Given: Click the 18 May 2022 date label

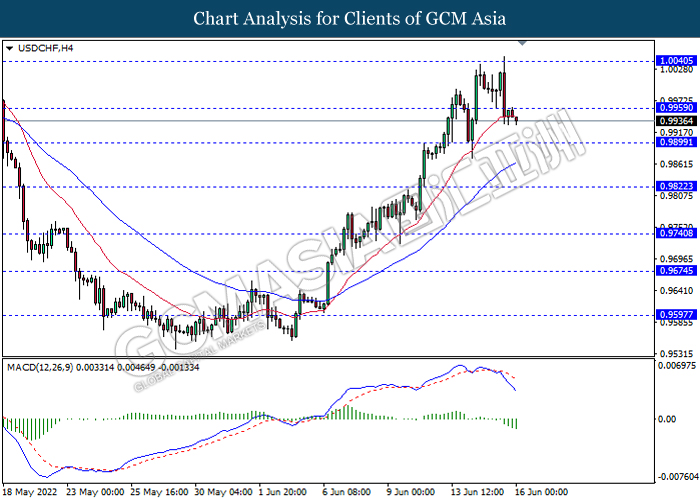Looking at the screenshot, I should (30, 492).
